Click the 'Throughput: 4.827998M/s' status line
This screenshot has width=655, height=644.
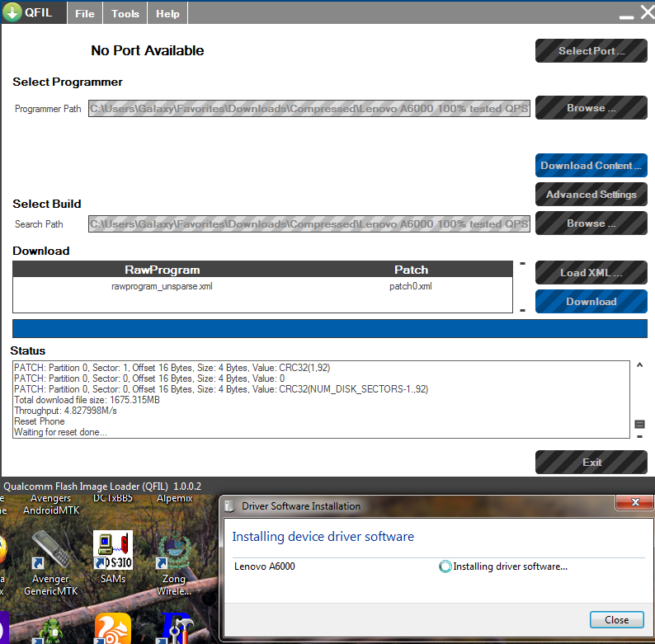[x=66, y=411]
